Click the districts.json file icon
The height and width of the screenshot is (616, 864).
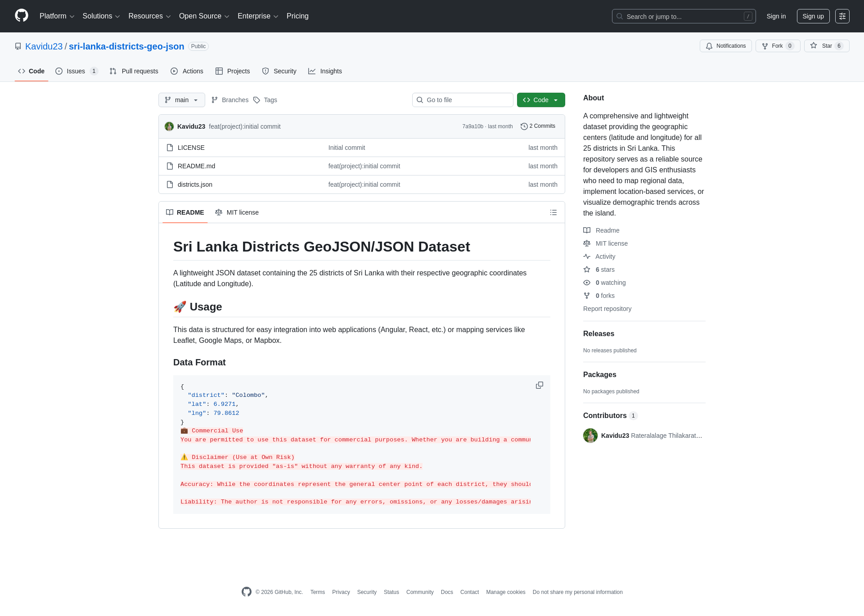coord(170,184)
